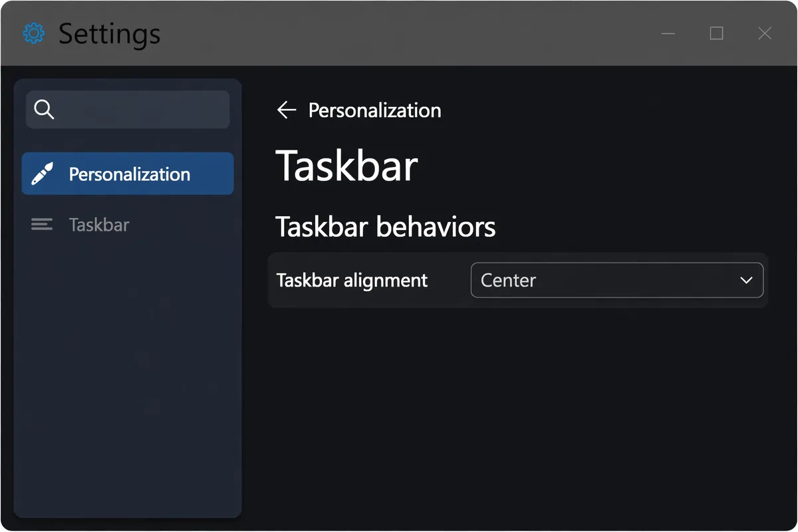Screen dimensions: 798x532
Task: Select Personalization in the sidebar
Action: [x=128, y=174]
